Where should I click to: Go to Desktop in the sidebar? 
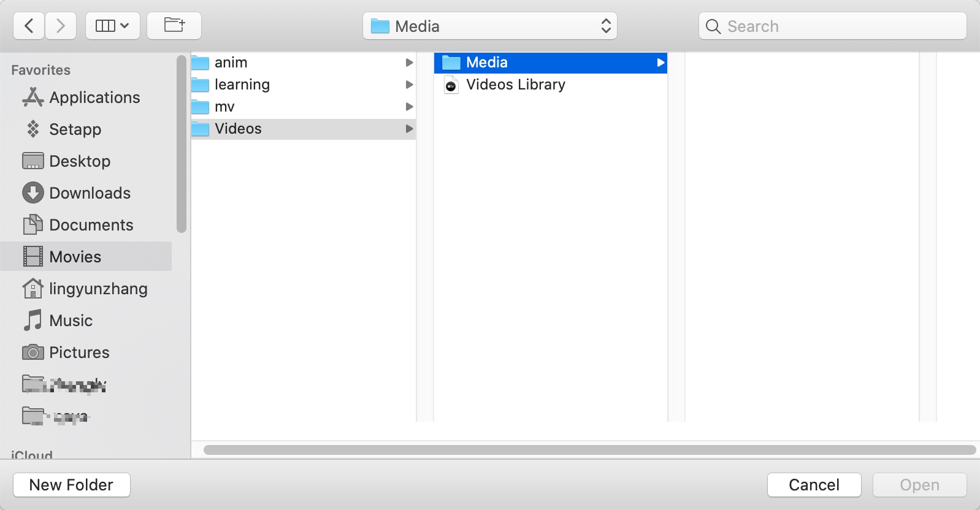tap(79, 161)
